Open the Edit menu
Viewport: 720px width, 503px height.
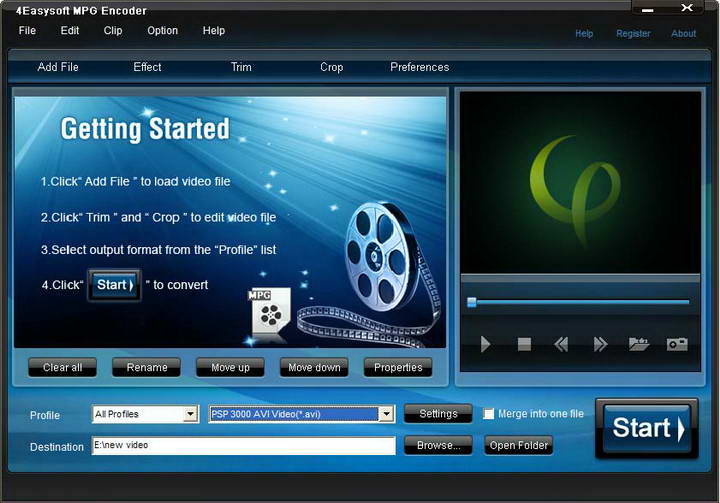tap(70, 31)
